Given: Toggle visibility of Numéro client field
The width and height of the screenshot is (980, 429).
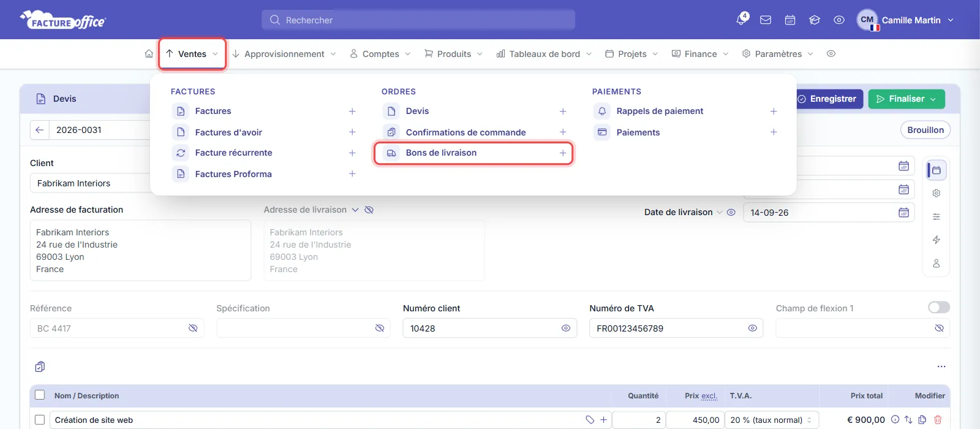Looking at the screenshot, I should pyautogui.click(x=566, y=328).
